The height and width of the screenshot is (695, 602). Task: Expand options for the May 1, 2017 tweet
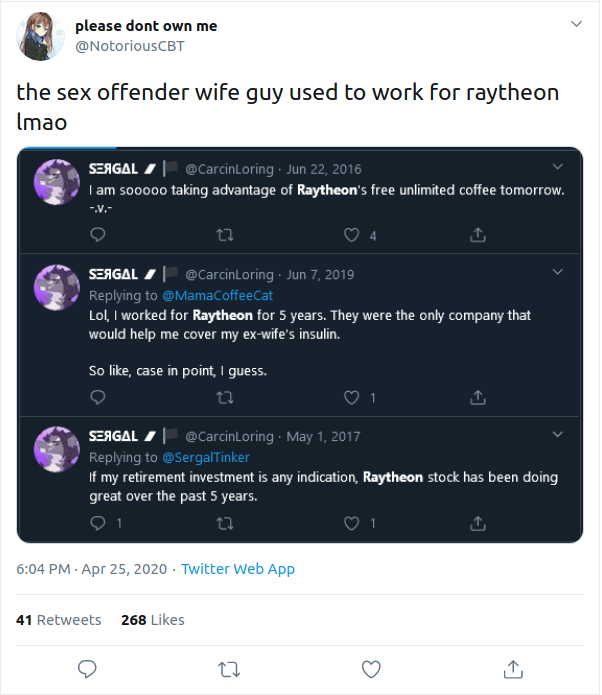tap(556, 435)
